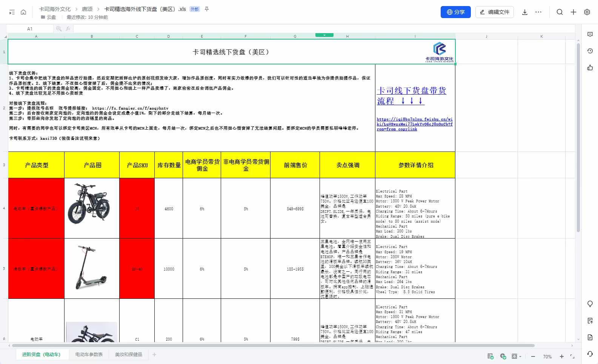Click the fx function icon
Screen dimensions: 598x364
(68, 29)
